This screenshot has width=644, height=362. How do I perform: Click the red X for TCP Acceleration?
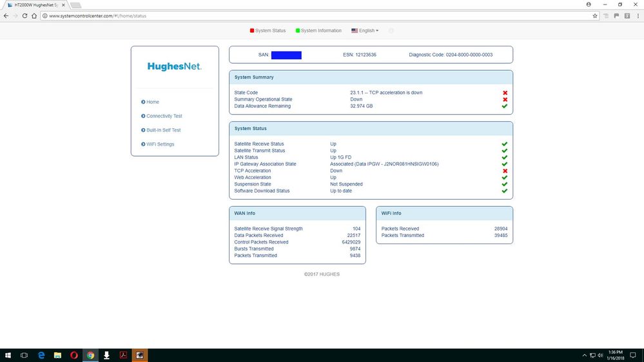click(505, 171)
